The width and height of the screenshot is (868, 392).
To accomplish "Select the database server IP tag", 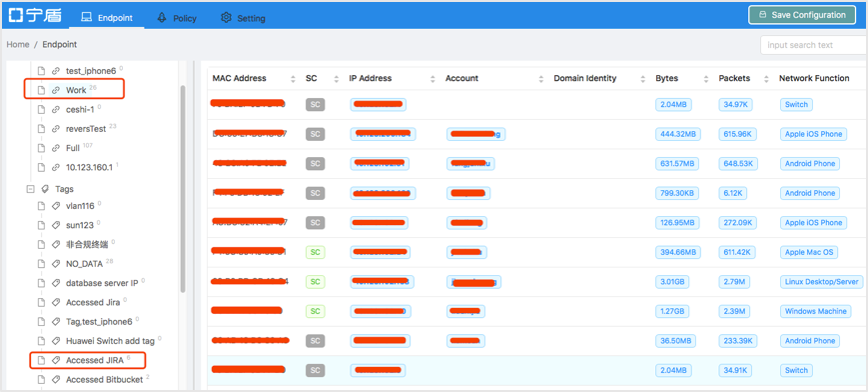I will [x=102, y=283].
